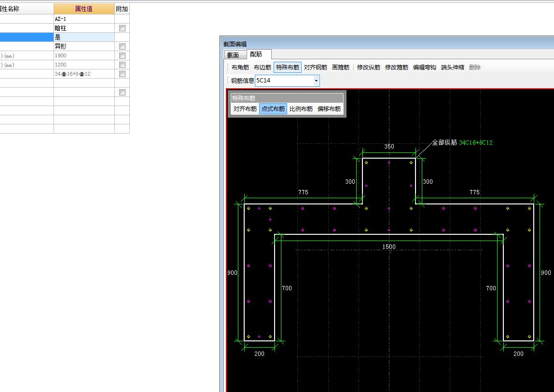Click the 1900 width value cell
The height and width of the screenshot is (392, 554).
coord(84,55)
